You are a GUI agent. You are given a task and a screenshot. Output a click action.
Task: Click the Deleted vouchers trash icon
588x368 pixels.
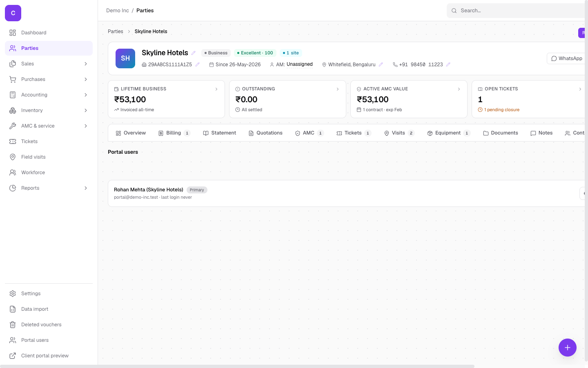tap(13, 325)
